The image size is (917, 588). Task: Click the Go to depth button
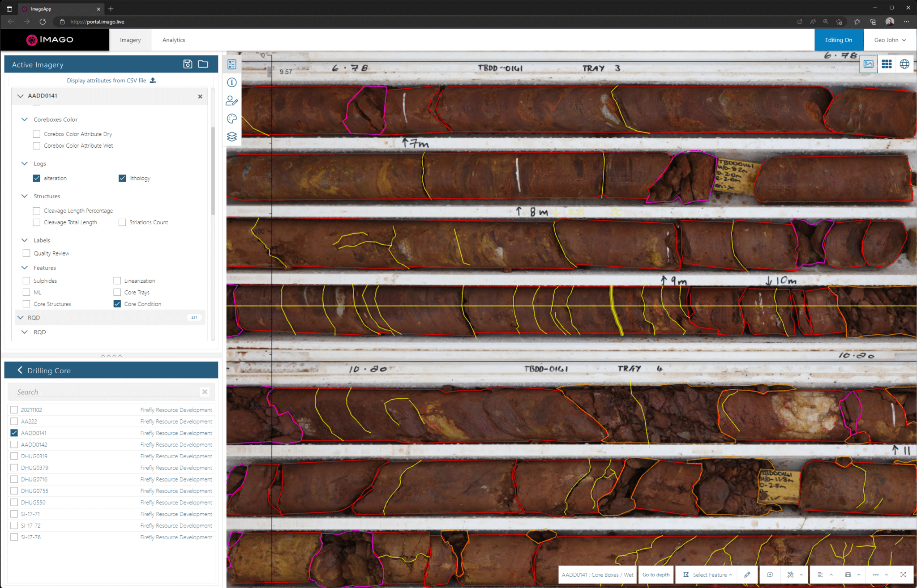pos(656,575)
